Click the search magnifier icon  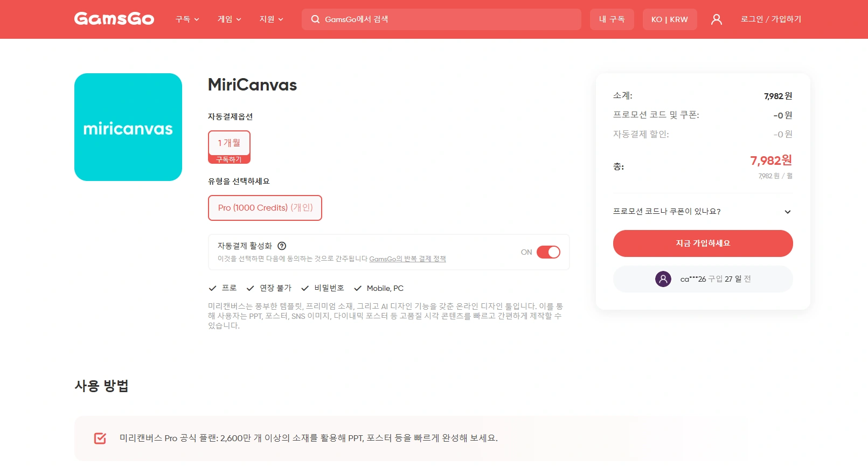point(315,19)
